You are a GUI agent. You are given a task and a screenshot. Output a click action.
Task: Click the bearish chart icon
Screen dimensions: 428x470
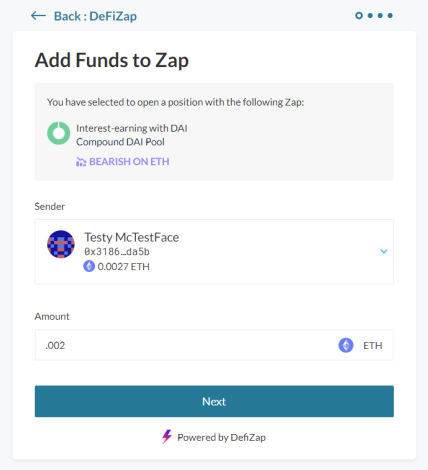click(x=81, y=162)
